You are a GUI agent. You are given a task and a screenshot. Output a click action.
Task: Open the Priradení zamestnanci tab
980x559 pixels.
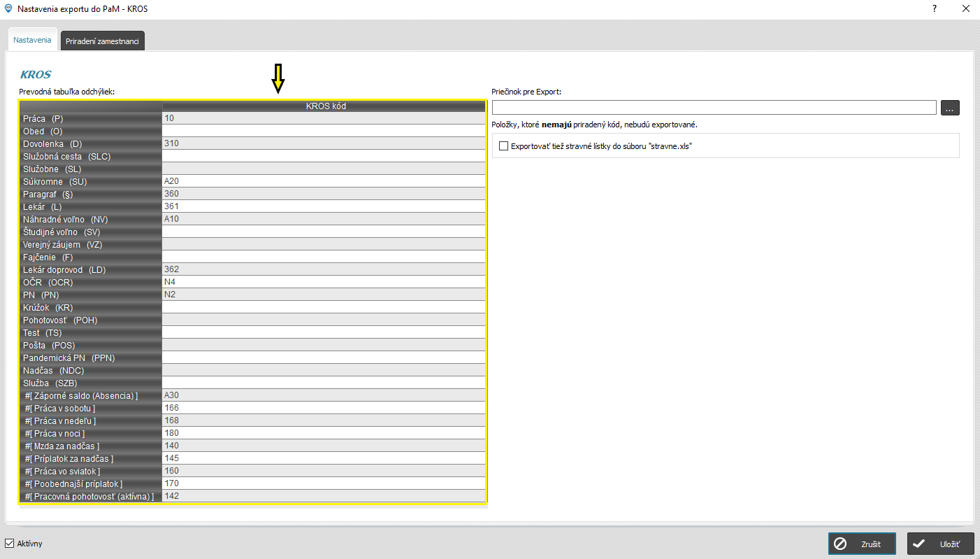pyautogui.click(x=102, y=41)
